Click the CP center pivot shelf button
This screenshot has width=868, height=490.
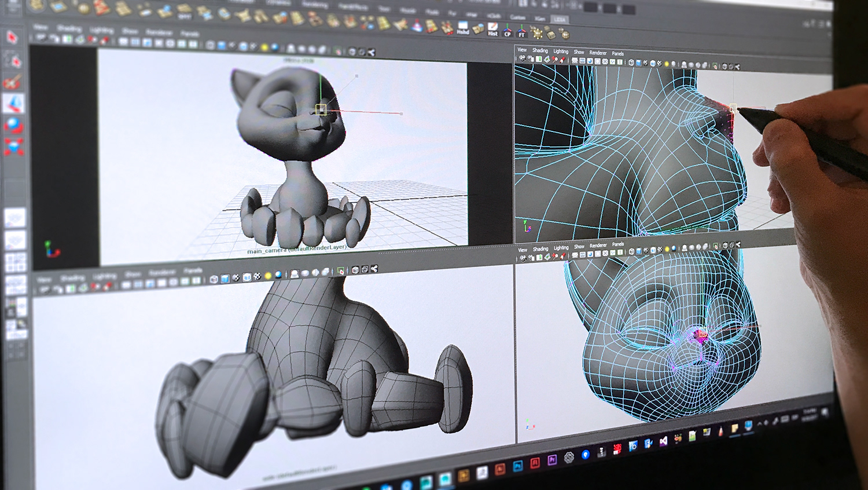point(507,31)
